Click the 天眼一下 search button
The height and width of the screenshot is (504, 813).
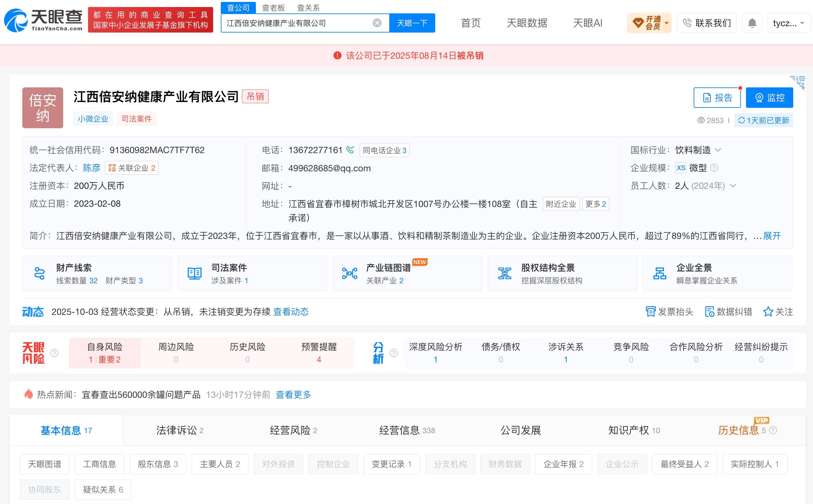pos(412,23)
